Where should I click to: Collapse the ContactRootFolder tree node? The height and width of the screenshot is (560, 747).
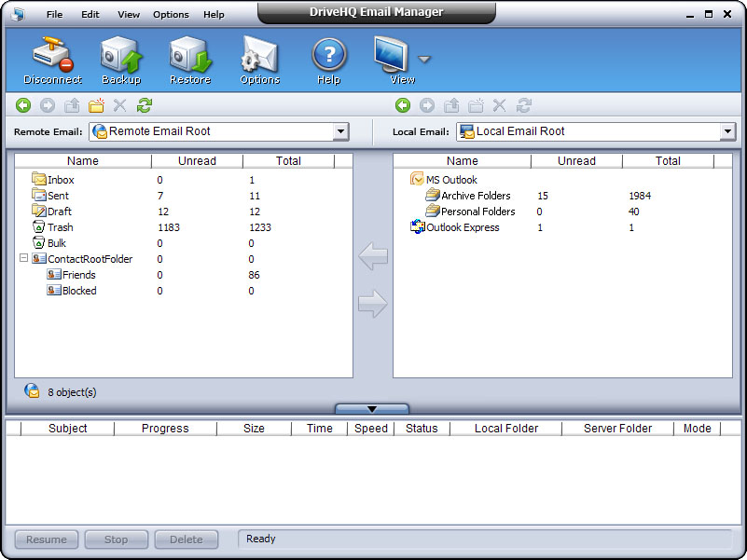tap(22, 258)
